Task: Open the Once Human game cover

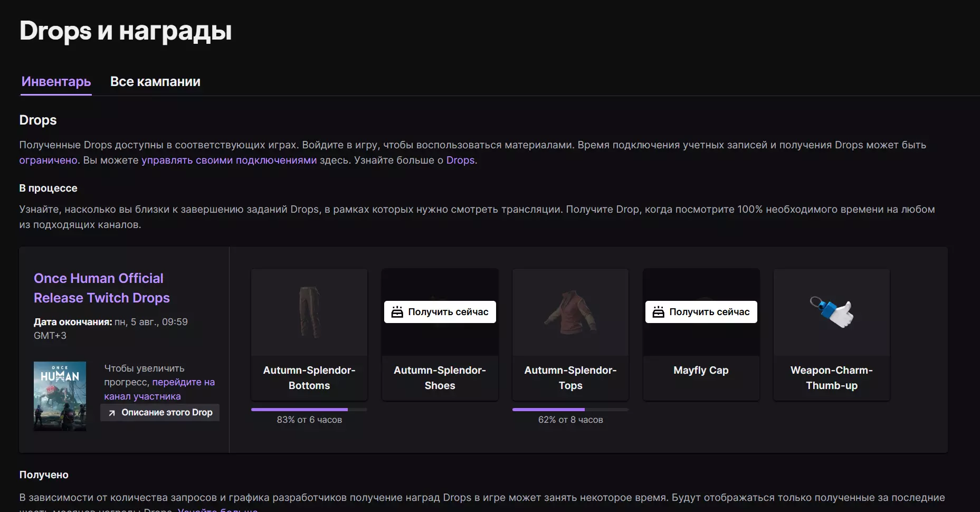Action: coord(60,396)
